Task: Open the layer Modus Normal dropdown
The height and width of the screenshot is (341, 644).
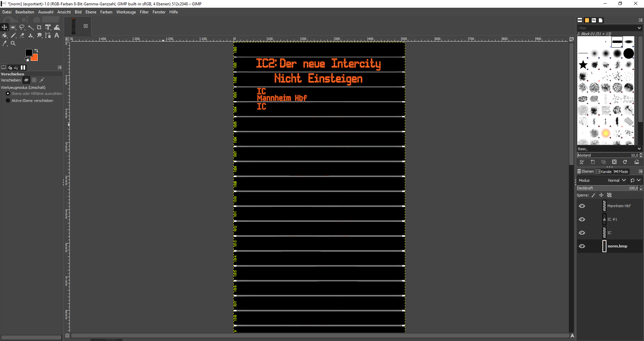Action: [x=616, y=180]
